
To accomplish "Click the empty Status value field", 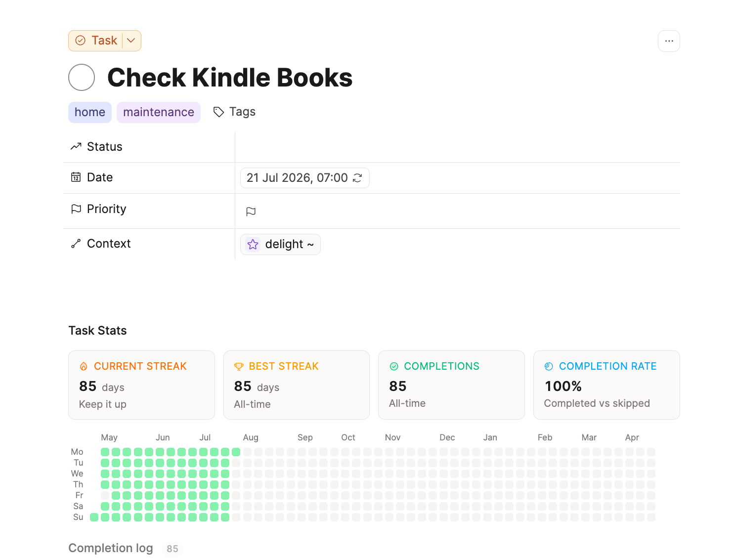I will coord(457,147).
